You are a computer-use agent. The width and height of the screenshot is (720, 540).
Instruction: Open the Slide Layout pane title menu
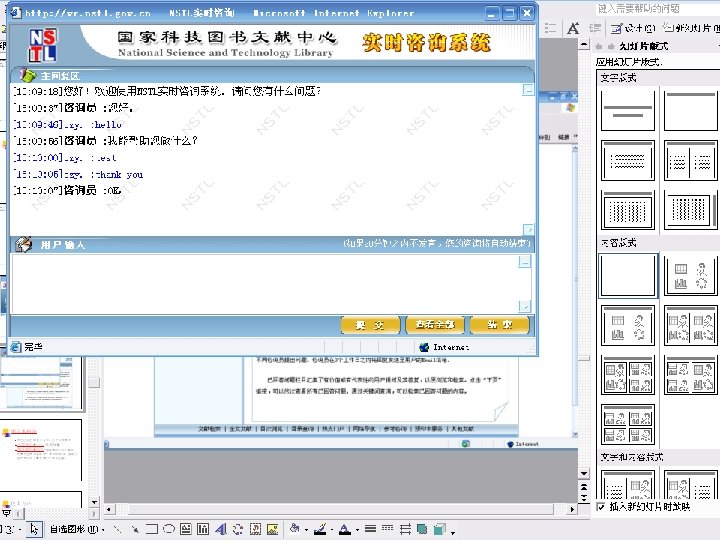pyautogui.click(x=644, y=46)
